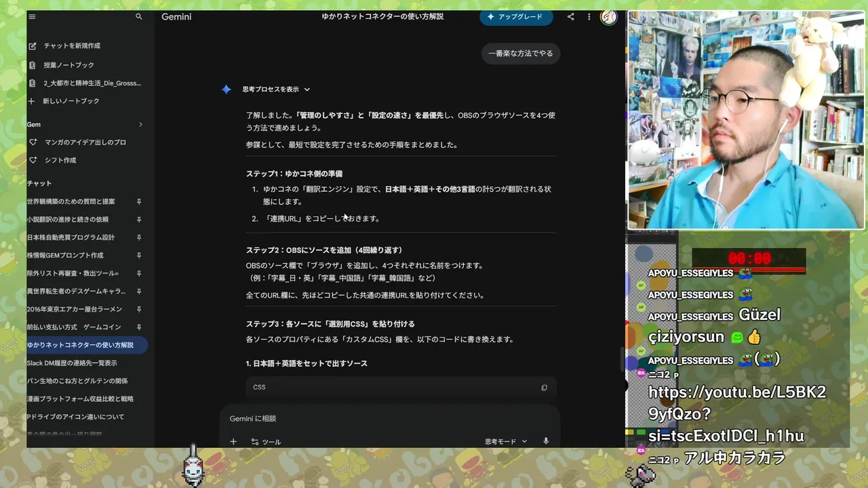Click the plus attach icon in prompt box

[x=233, y=441]
